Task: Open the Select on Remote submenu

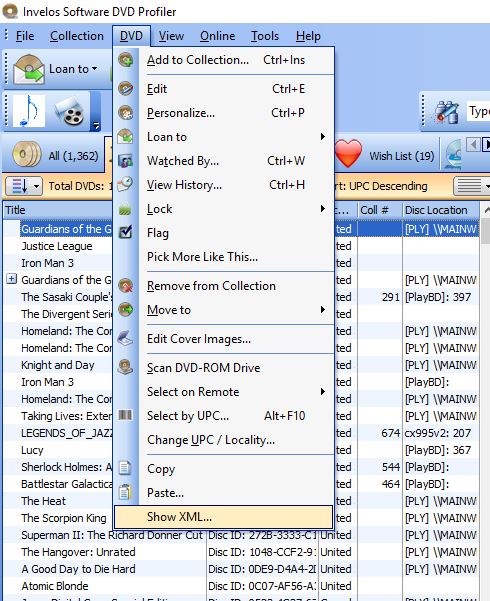Action: click(x=224, y=392)
